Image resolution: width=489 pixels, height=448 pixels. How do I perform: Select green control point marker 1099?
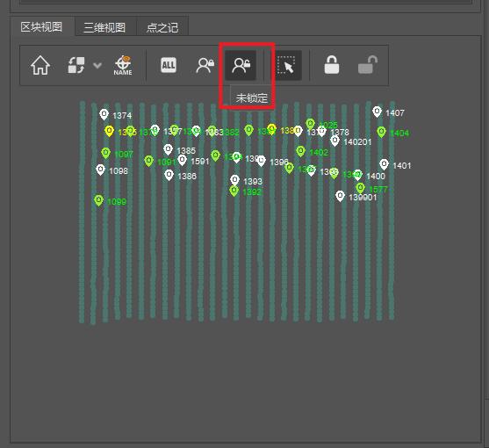(x=98, y=200)
